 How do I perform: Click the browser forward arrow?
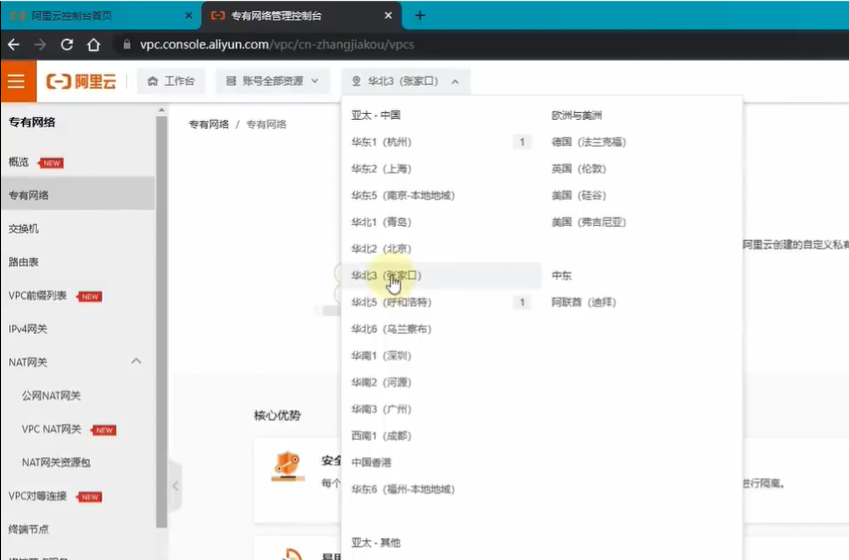coord(40,44)
